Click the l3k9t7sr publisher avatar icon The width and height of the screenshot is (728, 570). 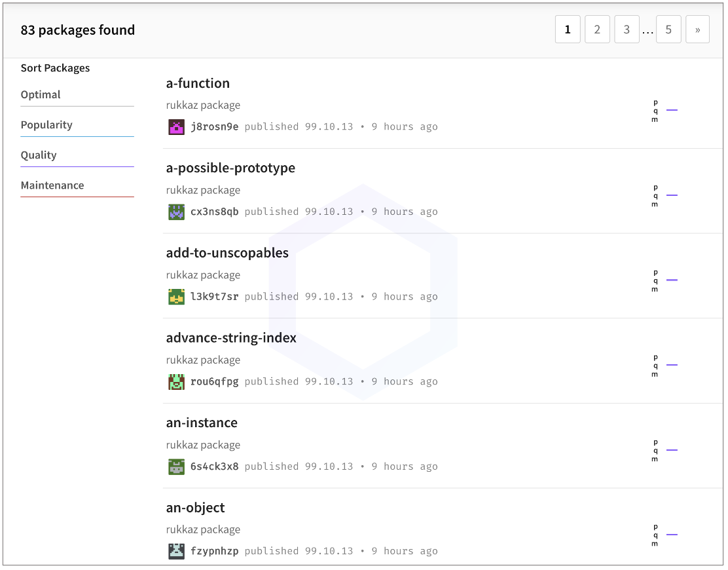(176, 297)
